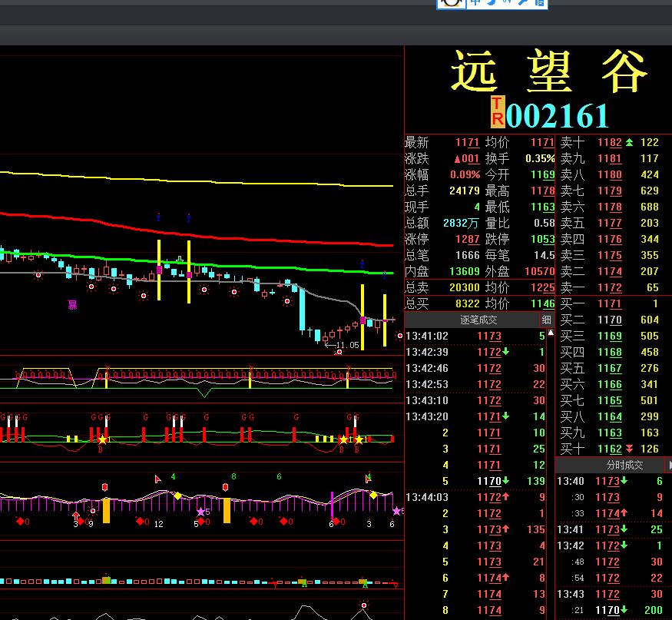Click the hollow up-arrow marker above the green line
Viewport: 672px width, 620px height.
[x=180, y=259]
